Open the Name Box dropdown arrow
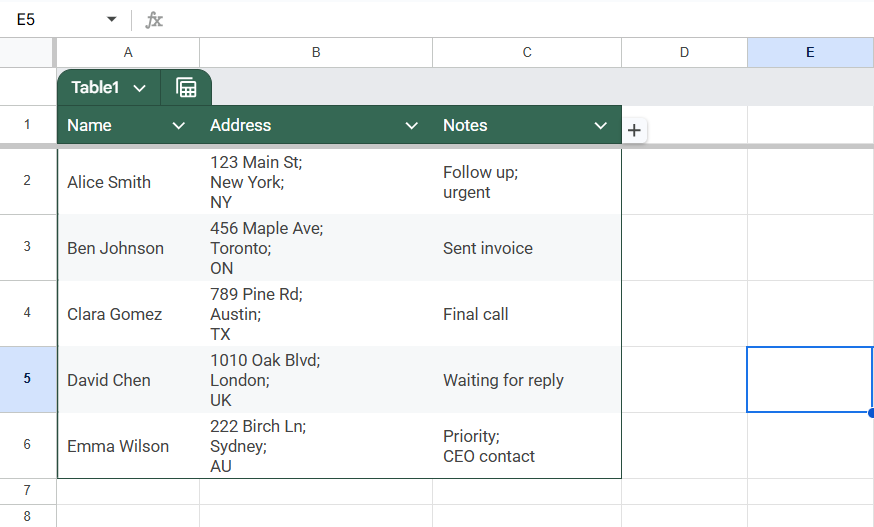Screen dimensions: 874x527 click(111, 20)
